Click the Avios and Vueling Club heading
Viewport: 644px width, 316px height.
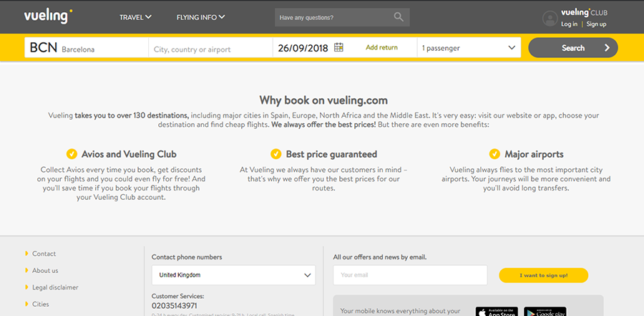click(x=129, y=154)
